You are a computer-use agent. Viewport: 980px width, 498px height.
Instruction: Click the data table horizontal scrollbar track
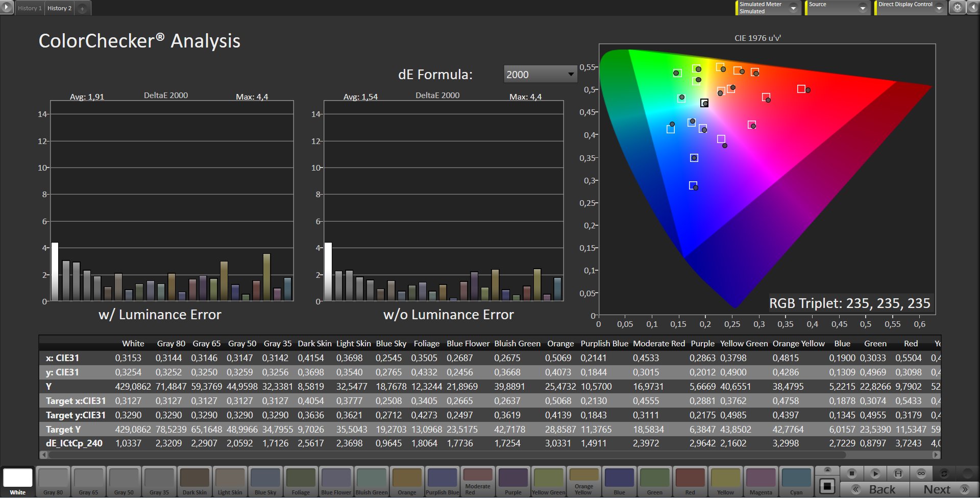[490, 455]
